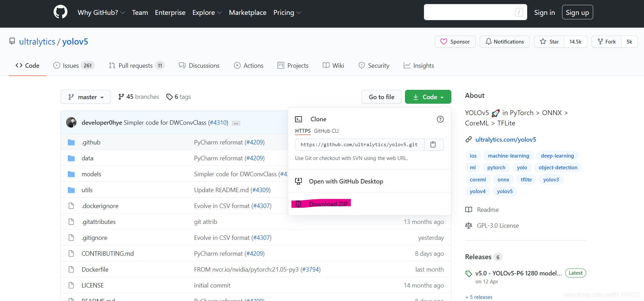The image size is (644, 301).
Task: Choose Open with GitHub Desktop
Action: tap(346, 181)
